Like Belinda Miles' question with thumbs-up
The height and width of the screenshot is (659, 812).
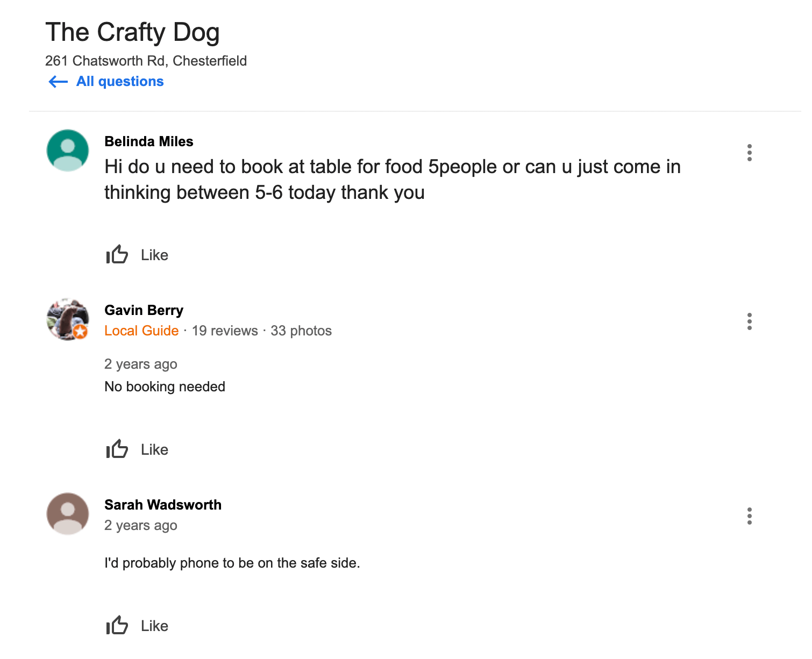pos(117,254)
